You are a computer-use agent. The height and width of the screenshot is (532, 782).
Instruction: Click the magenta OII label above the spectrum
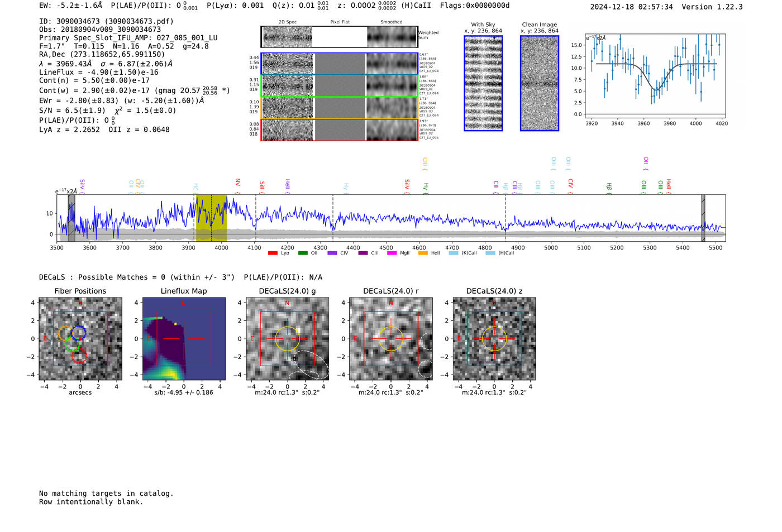tap(646, 164)
